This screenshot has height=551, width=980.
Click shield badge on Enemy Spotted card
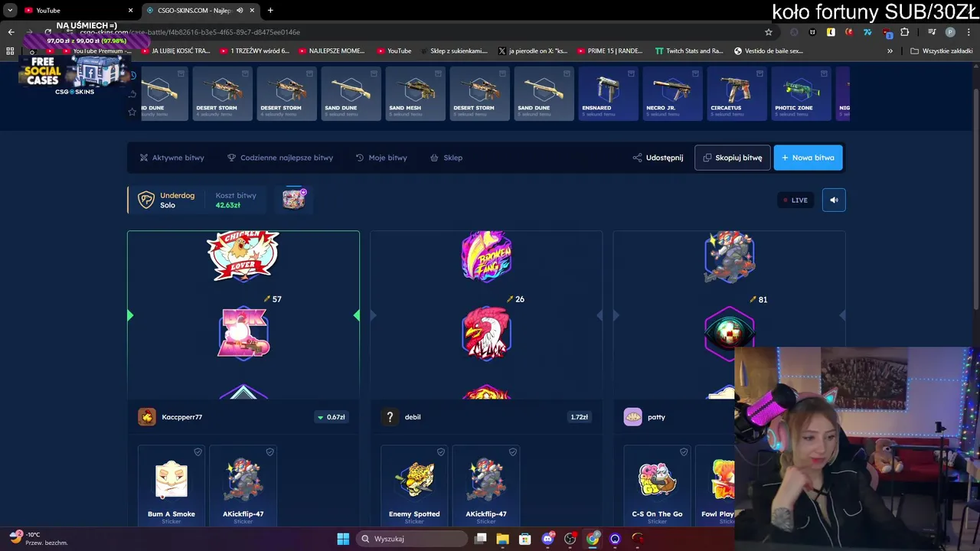(x=440, y=452)
